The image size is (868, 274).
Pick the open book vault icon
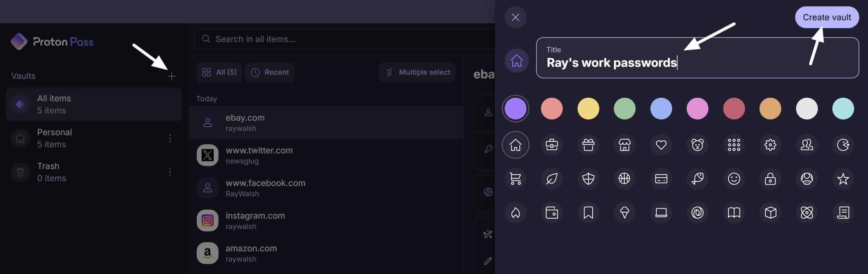point(734,213)
